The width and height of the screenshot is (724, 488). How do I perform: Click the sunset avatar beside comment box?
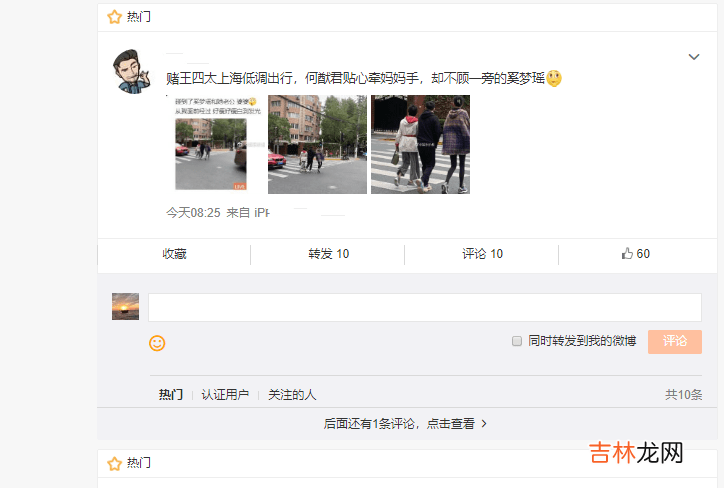(x=125, y=307)
